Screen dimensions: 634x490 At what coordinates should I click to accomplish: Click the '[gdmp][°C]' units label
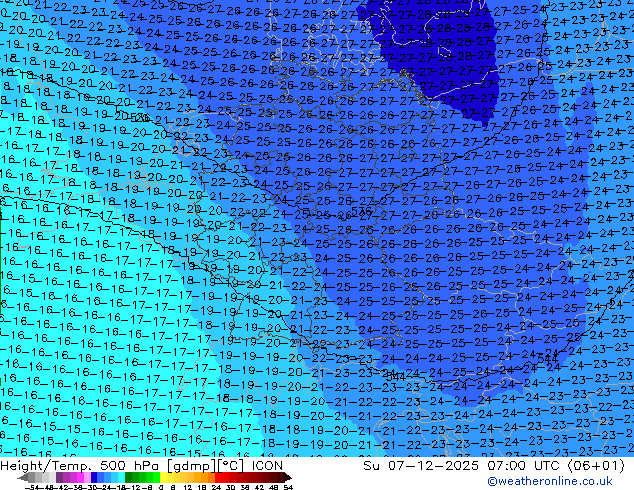click(x=206, y=466)
